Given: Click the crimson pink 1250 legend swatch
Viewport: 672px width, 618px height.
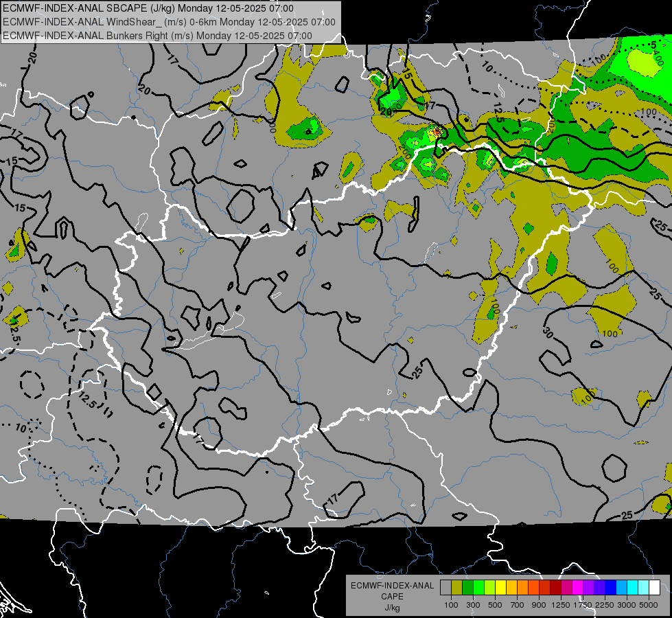Looking at the screenshot, I should (x=566, y=588).
